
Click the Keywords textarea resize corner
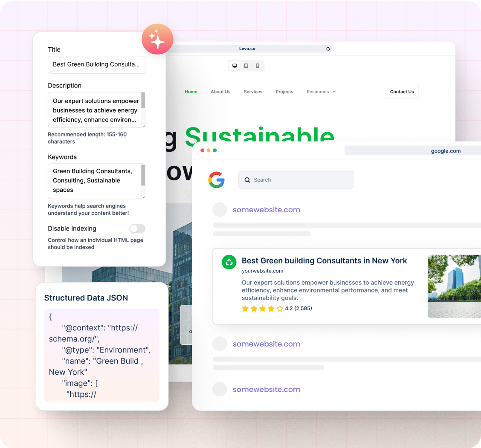[143, 197]
